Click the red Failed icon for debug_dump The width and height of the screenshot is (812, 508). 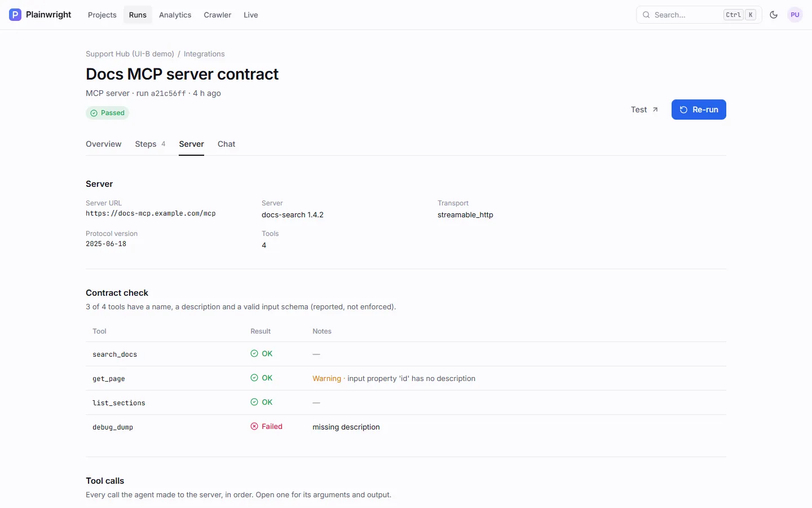pos(254,426)
